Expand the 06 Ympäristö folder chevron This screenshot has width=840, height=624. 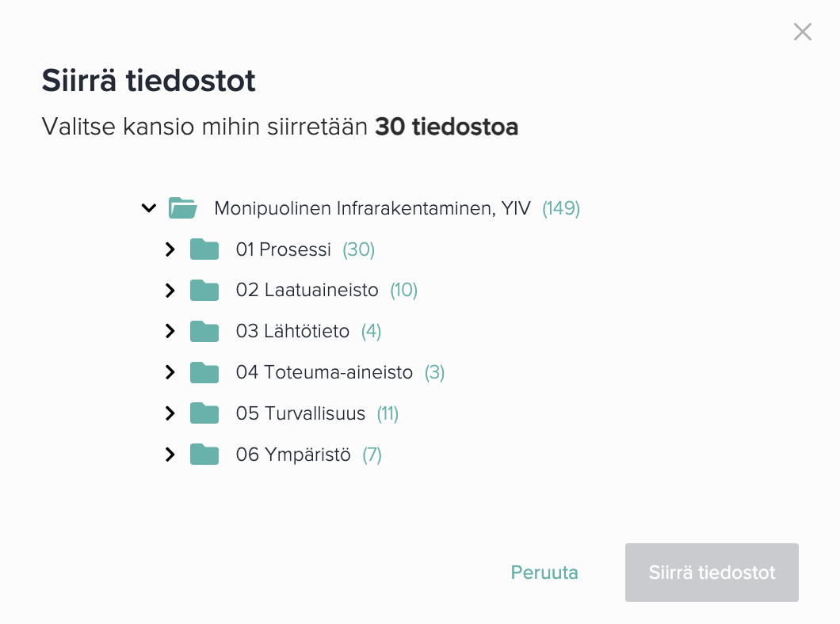point(170,455)
